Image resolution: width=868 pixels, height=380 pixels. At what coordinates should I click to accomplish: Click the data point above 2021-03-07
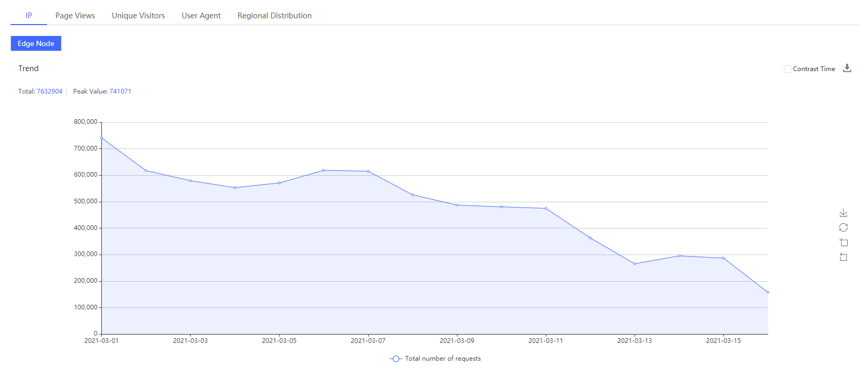point(368,171)
